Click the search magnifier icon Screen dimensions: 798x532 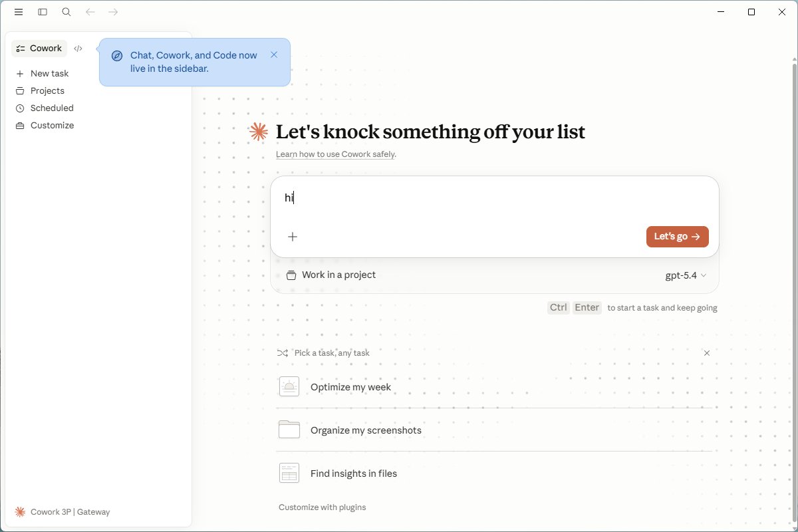66,12
